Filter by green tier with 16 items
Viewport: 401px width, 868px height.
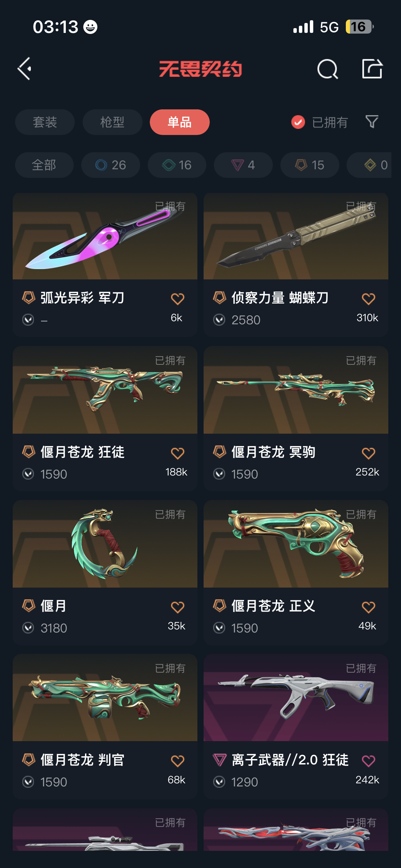tap(177, 165)
